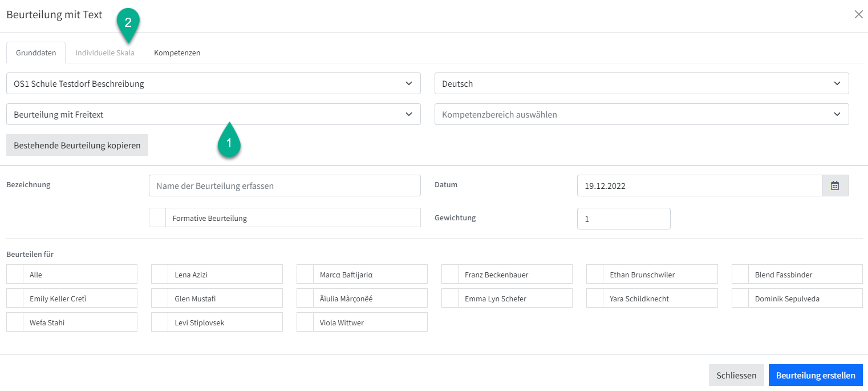Tick the Blend Fassbinder checkbox
868x391 pixels.
click(x=740, y=274)
